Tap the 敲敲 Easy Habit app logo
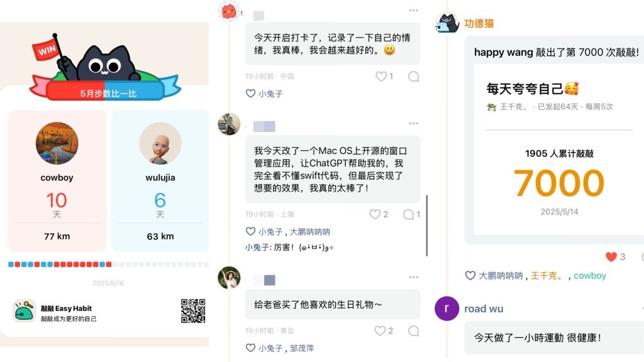Image resolution: width=644 pixels, height=362 pixels. pos(25,310)
